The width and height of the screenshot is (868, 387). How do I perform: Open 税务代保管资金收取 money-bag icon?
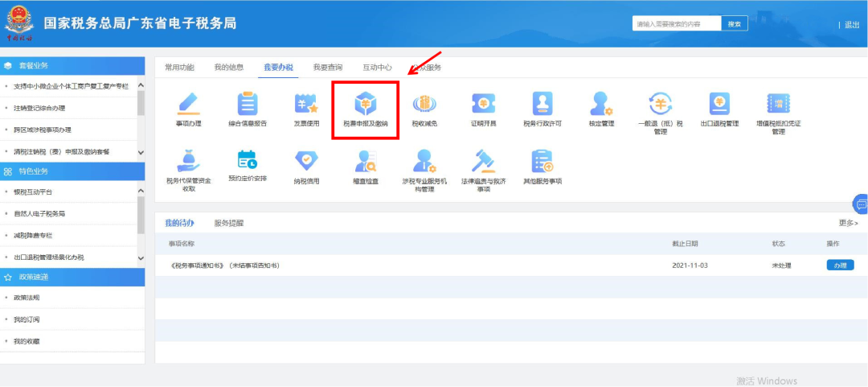pos(188,161)
